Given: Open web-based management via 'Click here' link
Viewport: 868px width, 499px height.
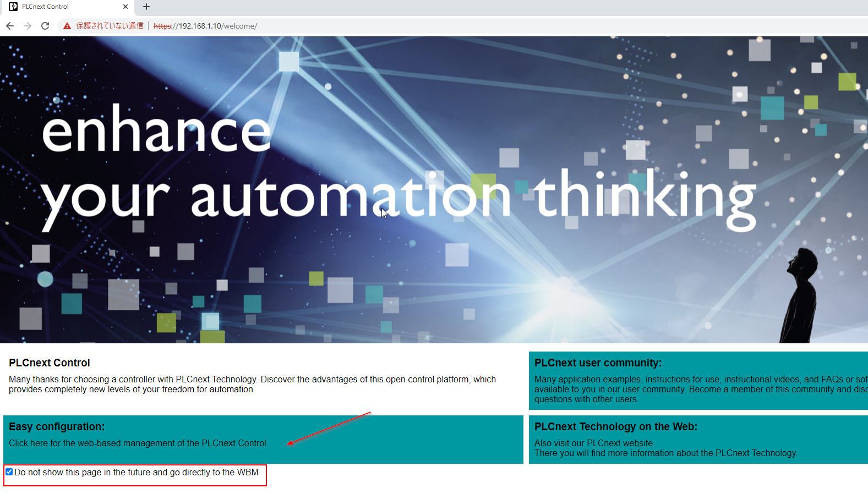Looking at the screenshot, I should [138, 443].
